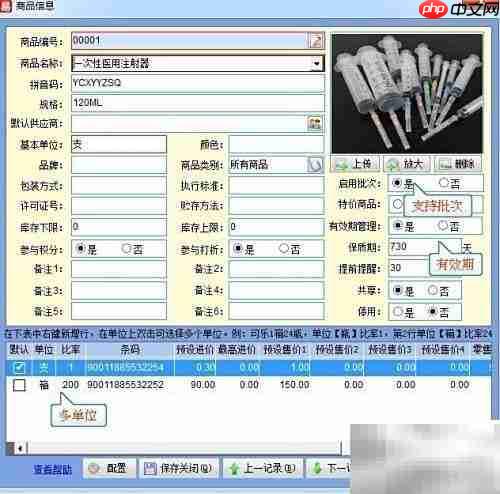Select 参与打折 是 radio button

coord(238,248)
